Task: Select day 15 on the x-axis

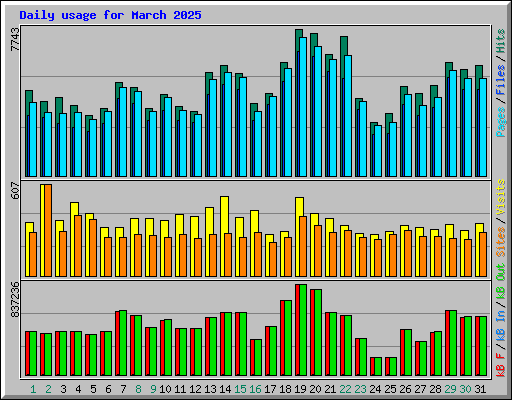Action: [x=240, y=389]
